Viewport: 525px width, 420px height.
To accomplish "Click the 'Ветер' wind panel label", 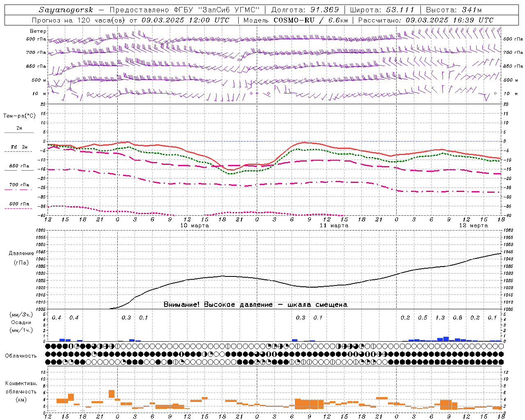I will [38, 31].
